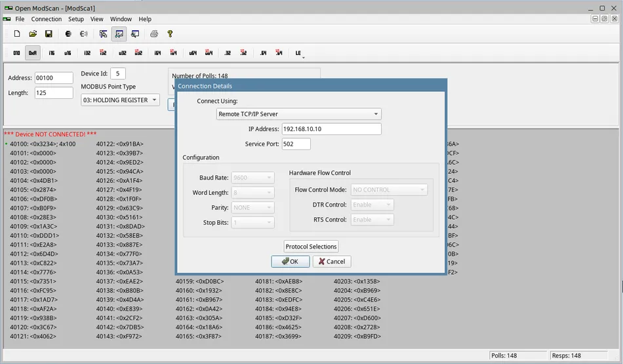
Task: Select the plain u32 display format
Action: pos(123,53)
